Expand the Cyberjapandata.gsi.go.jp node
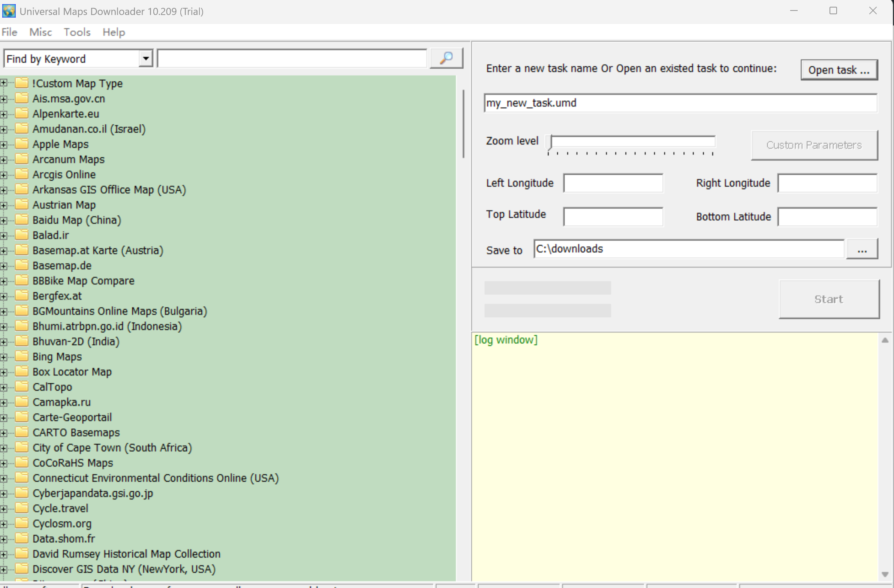 (3, 494)
